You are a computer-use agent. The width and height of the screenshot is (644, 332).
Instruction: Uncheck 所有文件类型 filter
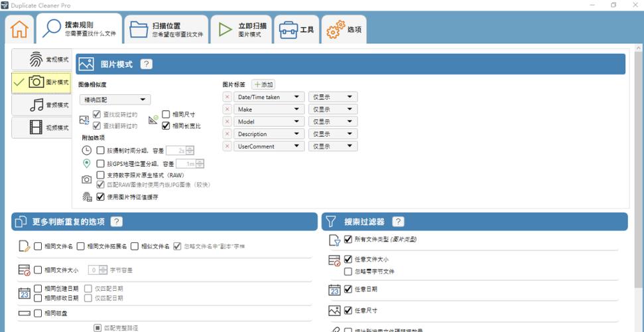[348, 240]
